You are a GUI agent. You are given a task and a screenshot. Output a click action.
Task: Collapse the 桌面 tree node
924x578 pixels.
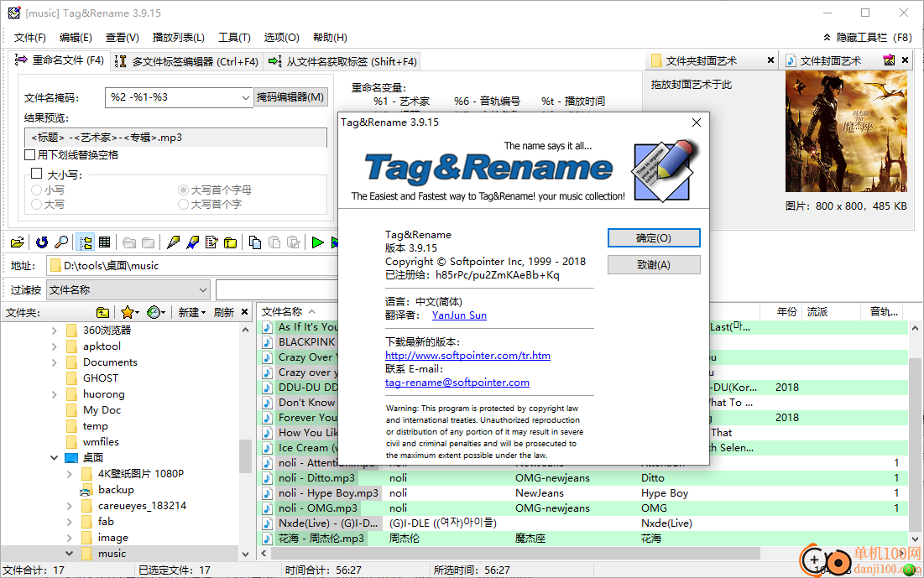click(x=55, y=458)
